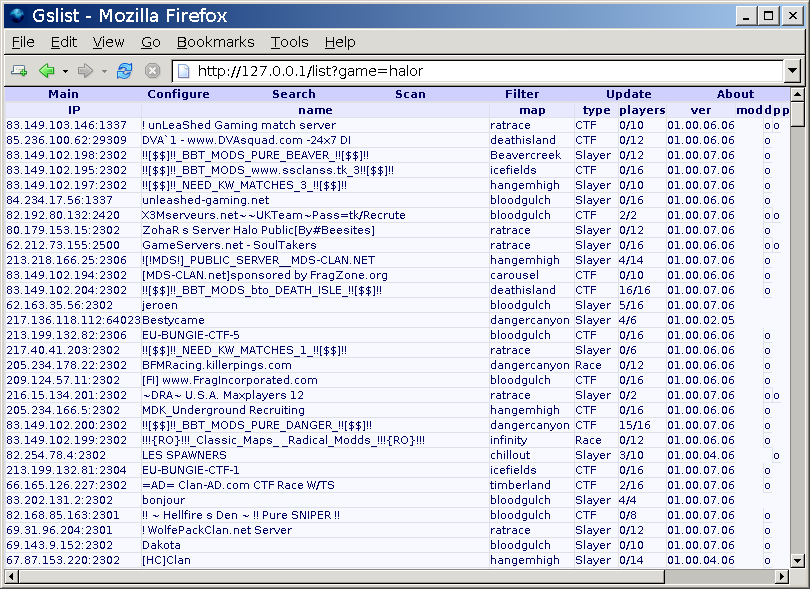Click the address bar URL field

coord(480,71)
